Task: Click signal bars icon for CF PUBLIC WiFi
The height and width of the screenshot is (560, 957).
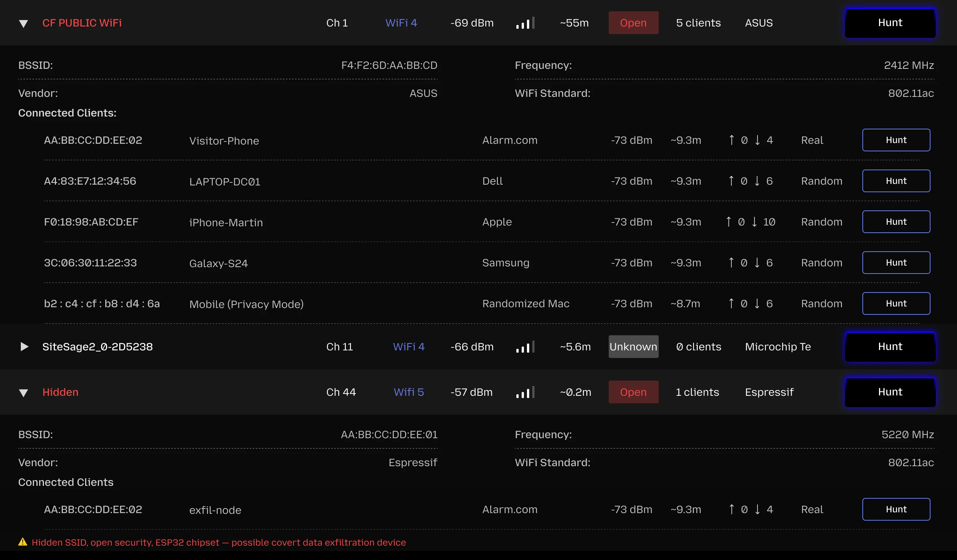Action: click(525, 23)
